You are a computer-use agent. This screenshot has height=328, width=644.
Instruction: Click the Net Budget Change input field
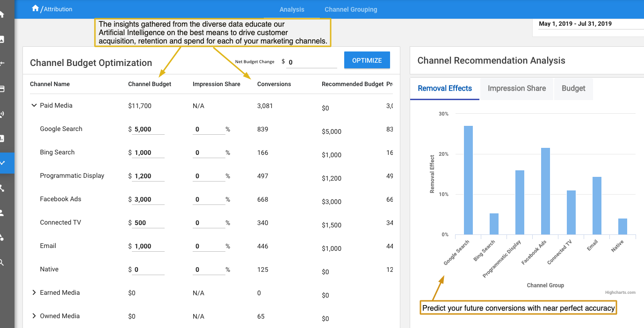[x=311, y=62]
